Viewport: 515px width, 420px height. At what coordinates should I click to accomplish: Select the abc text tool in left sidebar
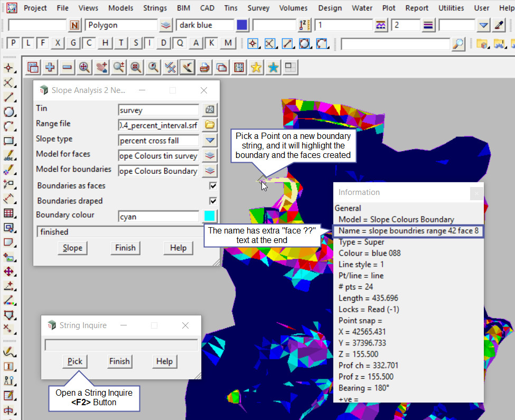(x=8, y=156)
